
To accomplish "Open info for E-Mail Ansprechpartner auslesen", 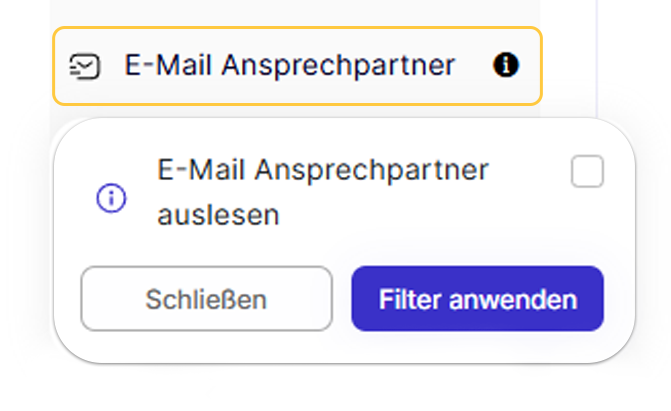I will click(111, 199).
